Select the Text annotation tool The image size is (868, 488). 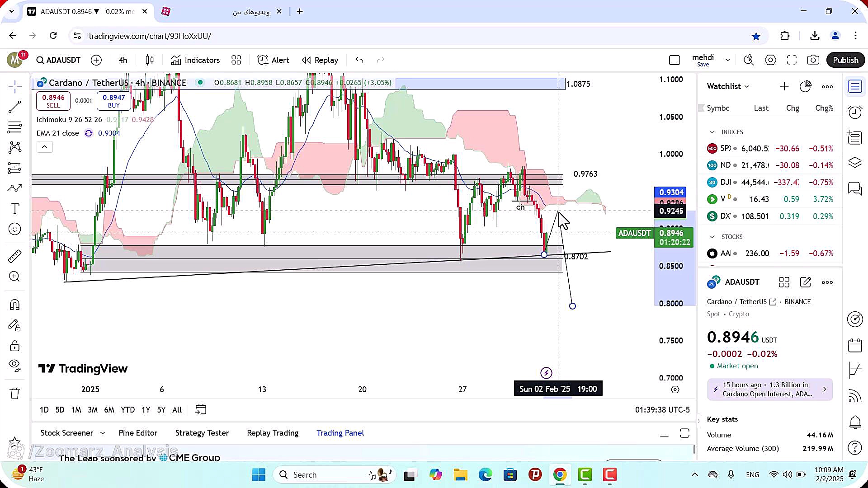point(15,208)
